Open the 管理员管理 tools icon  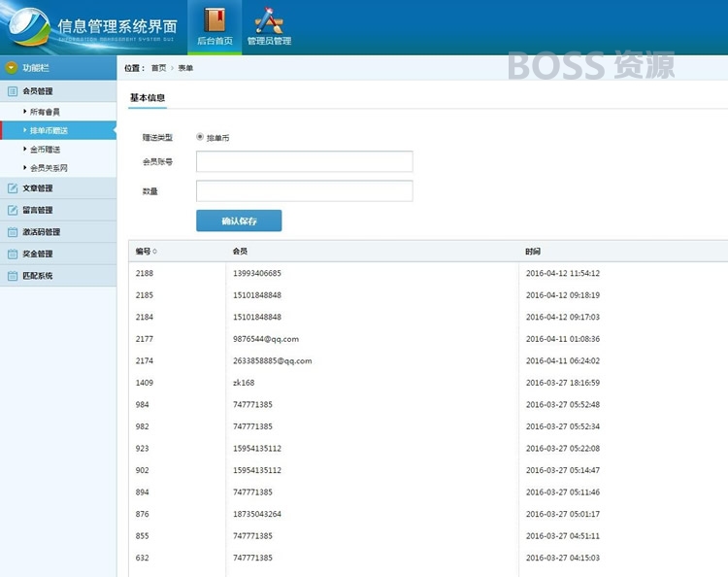(269, 20)
